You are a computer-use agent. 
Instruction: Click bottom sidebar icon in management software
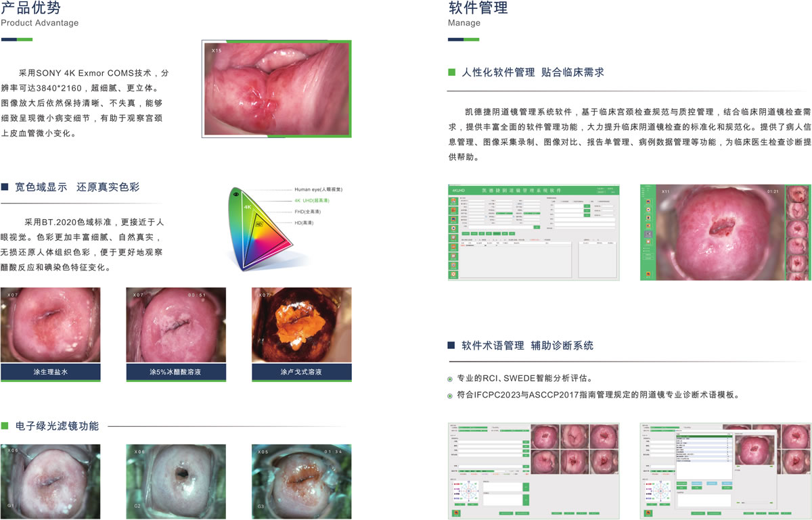tap(453, 274)
